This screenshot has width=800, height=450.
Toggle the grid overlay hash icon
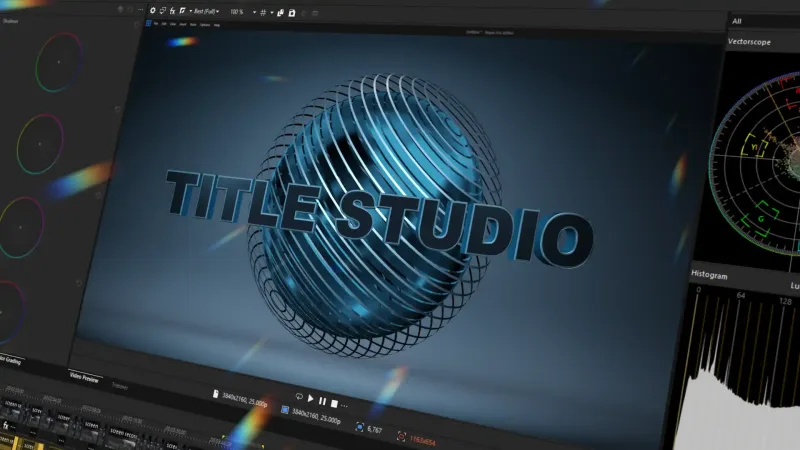tap(263, 13)
